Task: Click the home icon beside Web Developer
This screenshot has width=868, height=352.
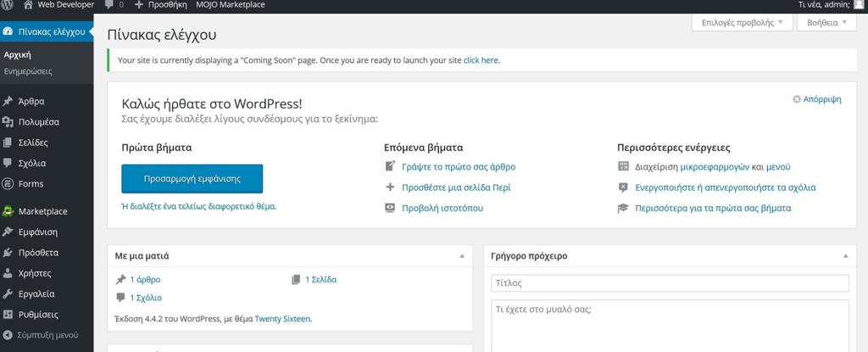Action: (28, 5)
